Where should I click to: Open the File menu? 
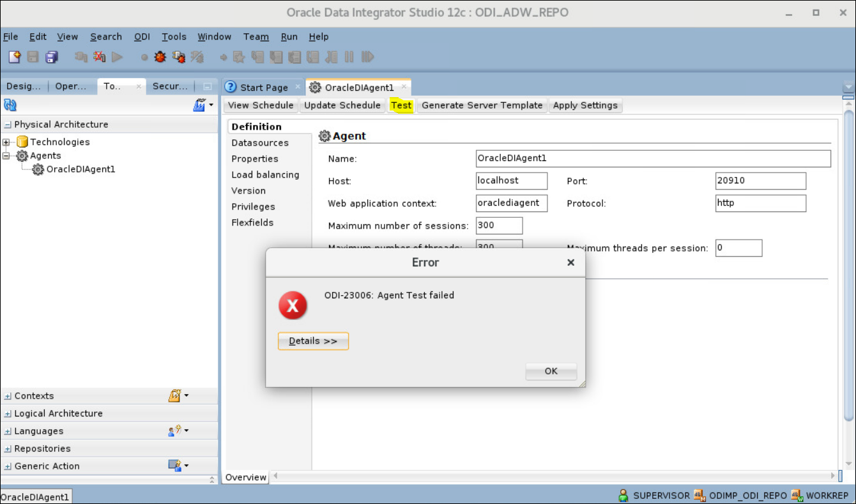(x=11, y=36)
